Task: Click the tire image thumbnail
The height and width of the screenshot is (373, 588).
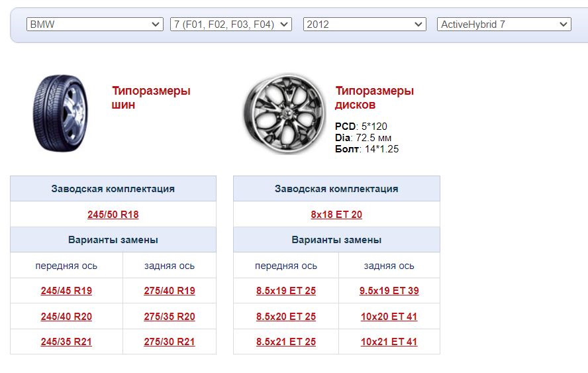Action: (x=61, y=113)
